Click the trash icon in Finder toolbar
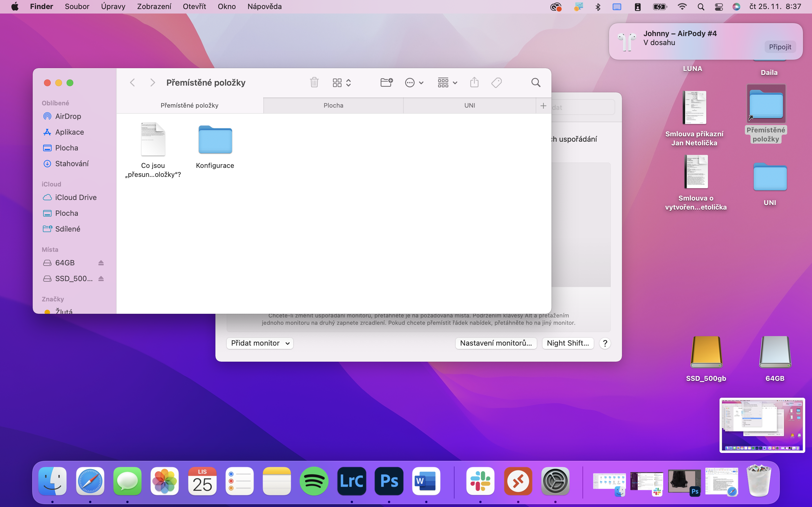Image resolution: width=812 pixels, height=507 pixels. (314, 83)
